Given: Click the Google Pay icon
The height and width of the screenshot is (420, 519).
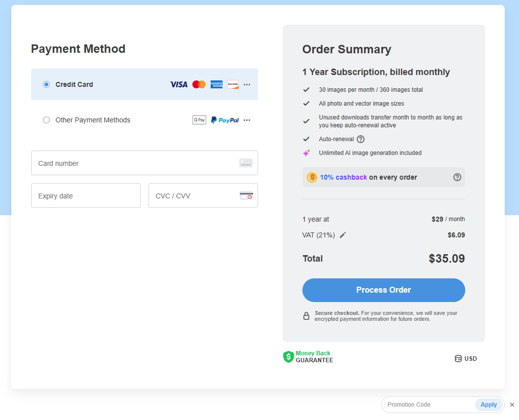Looking at the screenshot, I should coord(199,120).
